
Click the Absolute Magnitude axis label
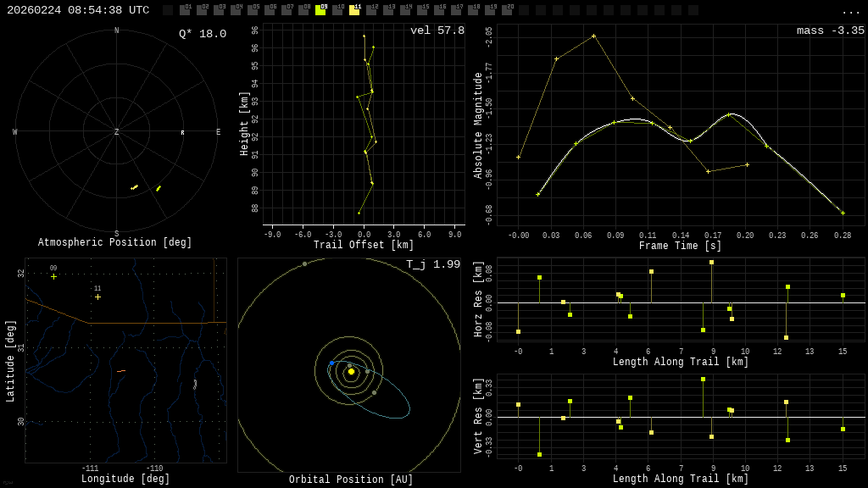pos(478,125)
